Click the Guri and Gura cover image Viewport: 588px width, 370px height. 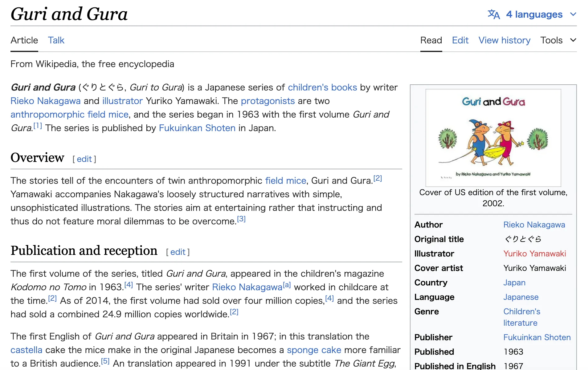pyautogui.click(x=493, y=138)
